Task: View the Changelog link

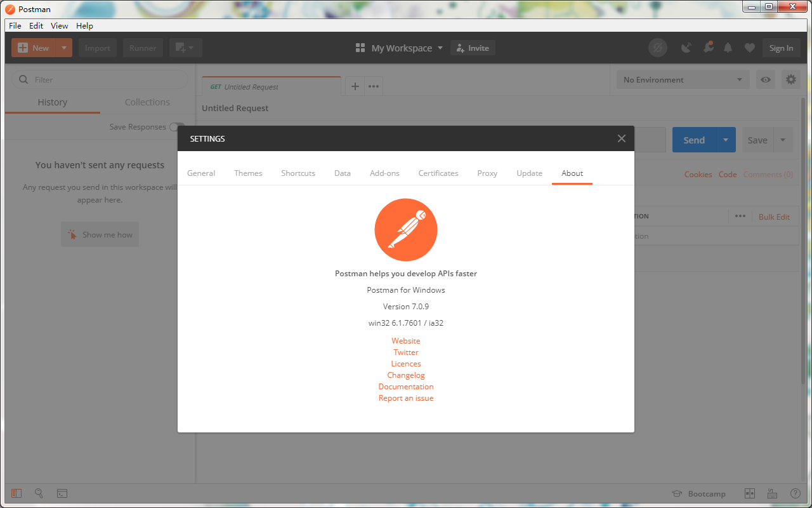Action: tap(406, 375)
